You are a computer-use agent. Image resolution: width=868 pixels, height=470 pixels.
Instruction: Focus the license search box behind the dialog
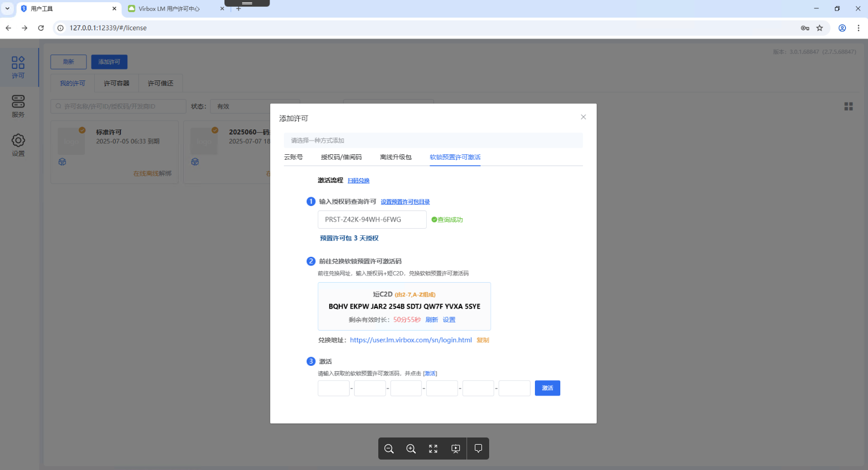tap(118, 106)
